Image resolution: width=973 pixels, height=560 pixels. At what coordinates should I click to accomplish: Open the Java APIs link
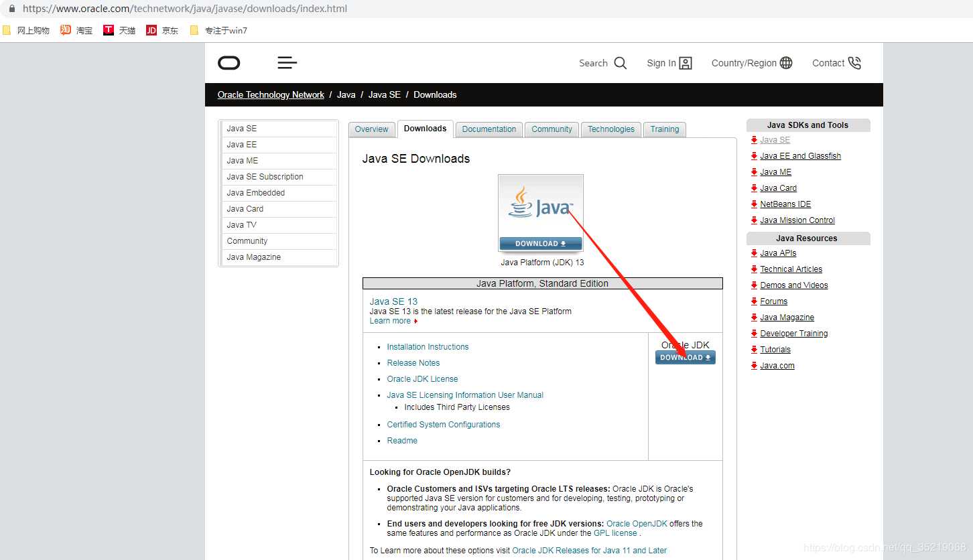[x=778, y=253]
